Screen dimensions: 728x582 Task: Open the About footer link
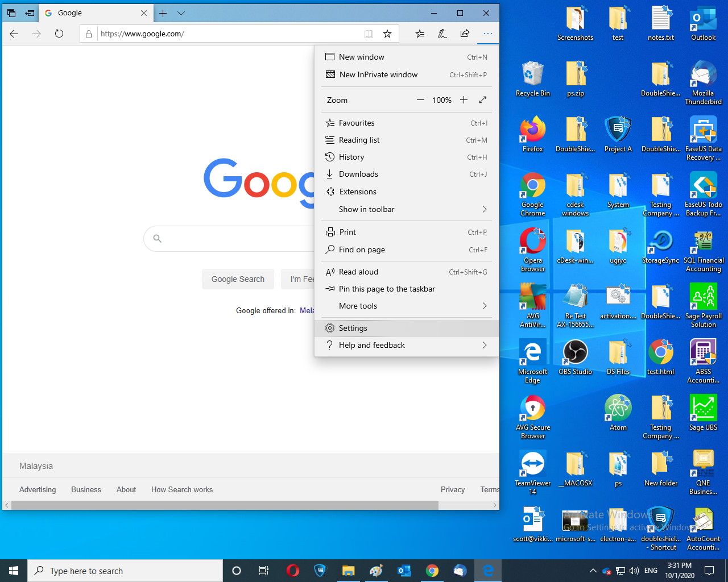click(x=126, y=489)
